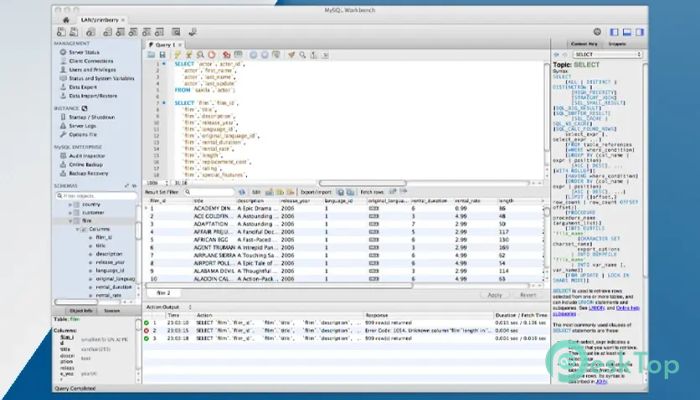
Task: Click the Revert button under result grid
Action: (528, 295)
